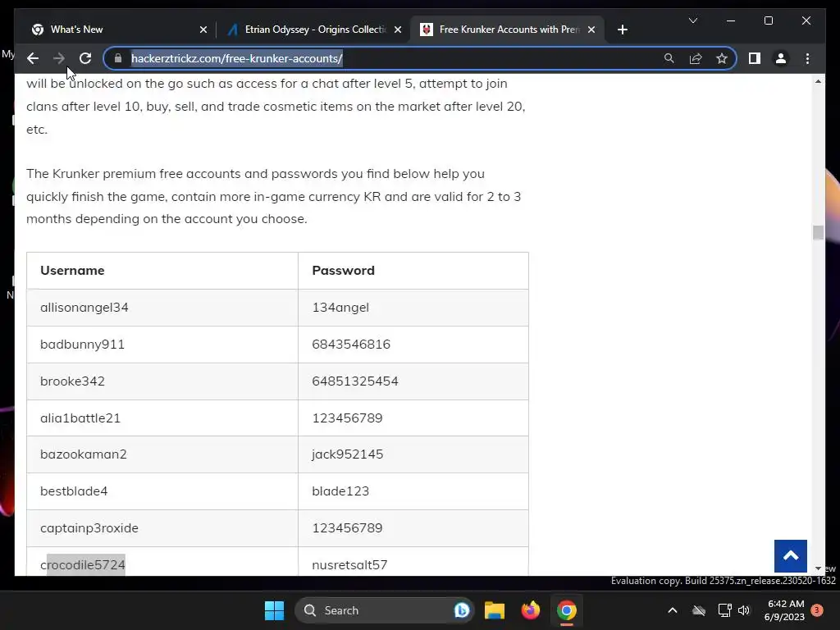This screenshot has height=630, width=840.
Task: Open a new browser tab
Action: click(x=622, y=30)
